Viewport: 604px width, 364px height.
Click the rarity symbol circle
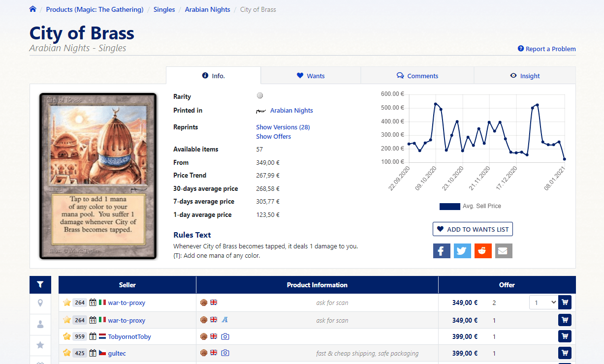point(260,96)
